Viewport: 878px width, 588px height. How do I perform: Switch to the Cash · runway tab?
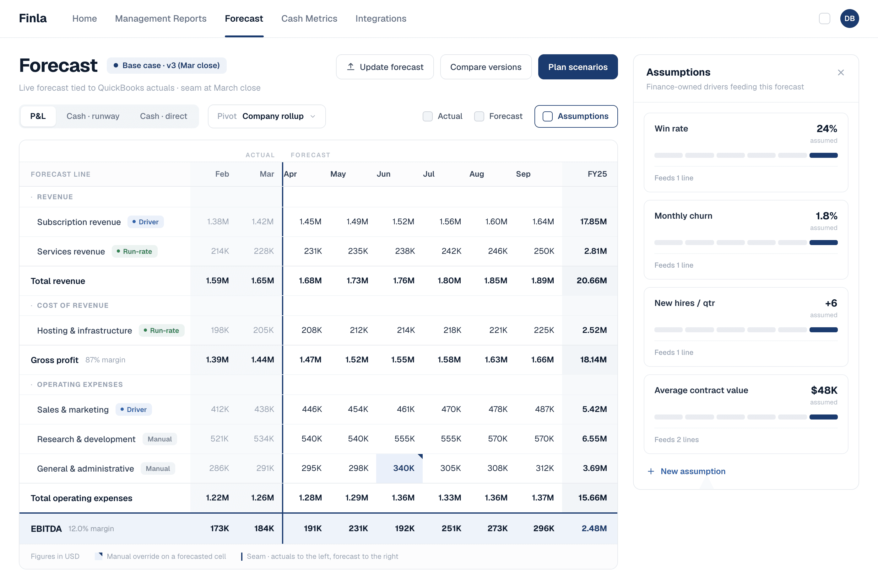(93, 116)
